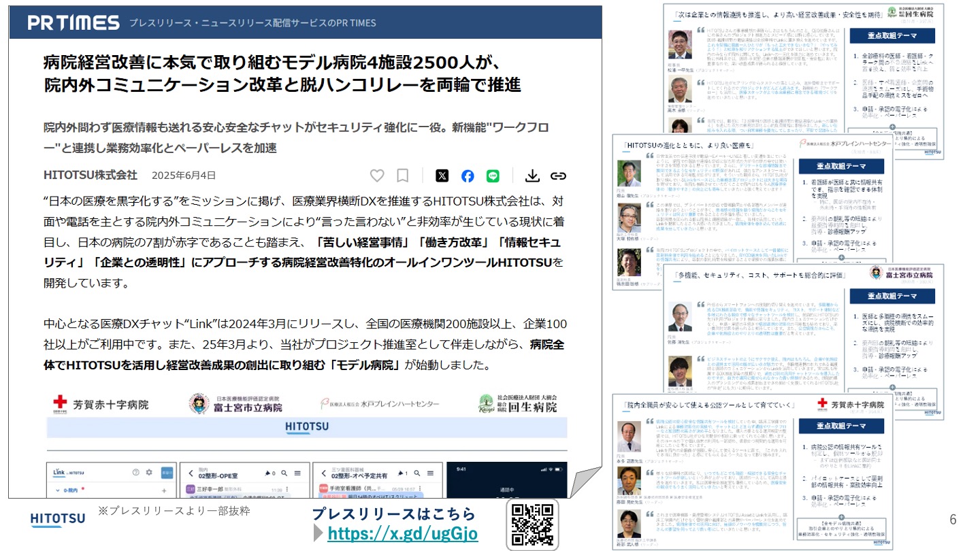Click the 水戸ブレインハートセンター logo in the article
This screenshot has width=980, height=551.
tap(380, 404)
